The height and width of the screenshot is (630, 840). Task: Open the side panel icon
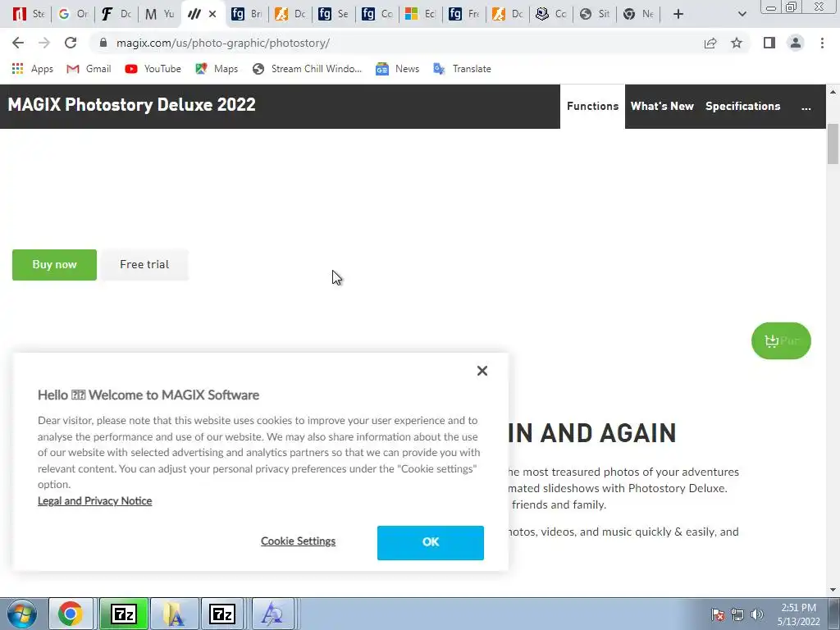click(x=769, y=43)
